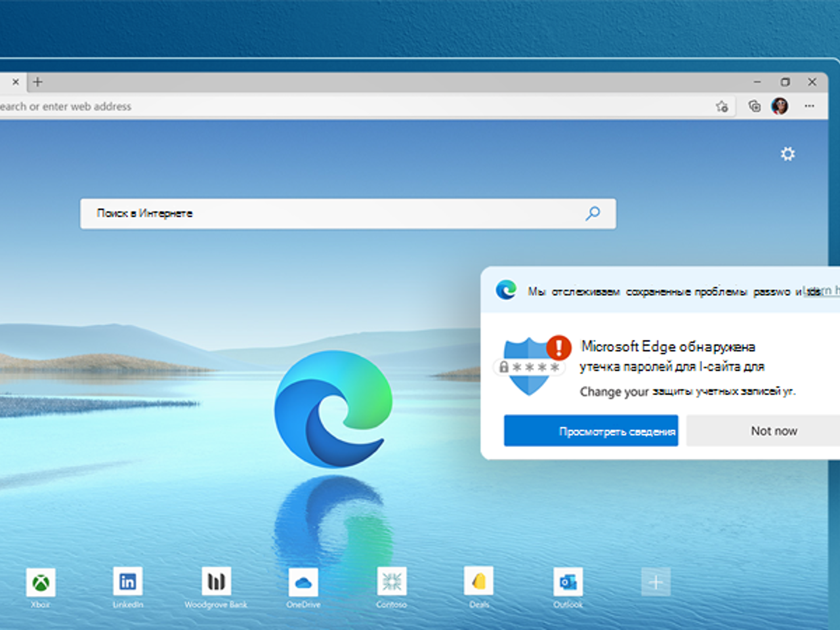Click the search magnifier in the search box
The height and width of the screenshot is (630, 840).
pos(593,213)
